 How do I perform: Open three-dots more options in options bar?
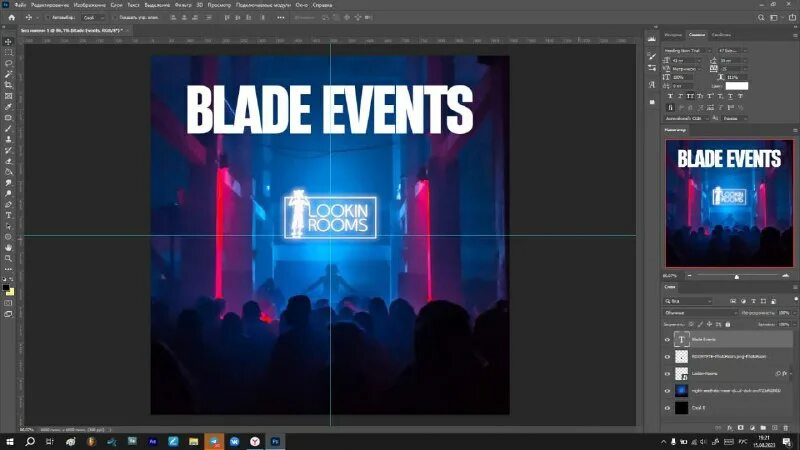point(281,17)
